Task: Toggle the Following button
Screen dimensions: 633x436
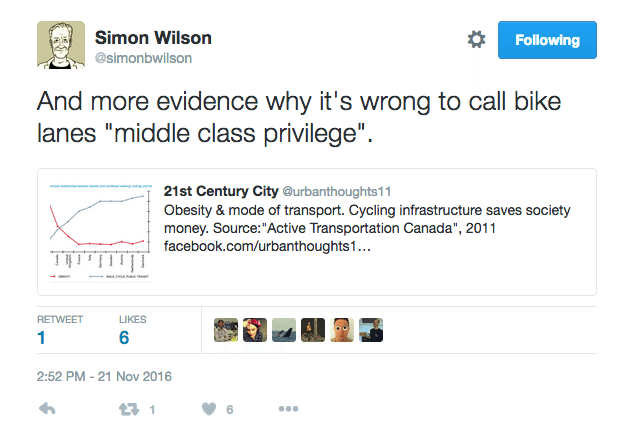Action: [547, 40]
